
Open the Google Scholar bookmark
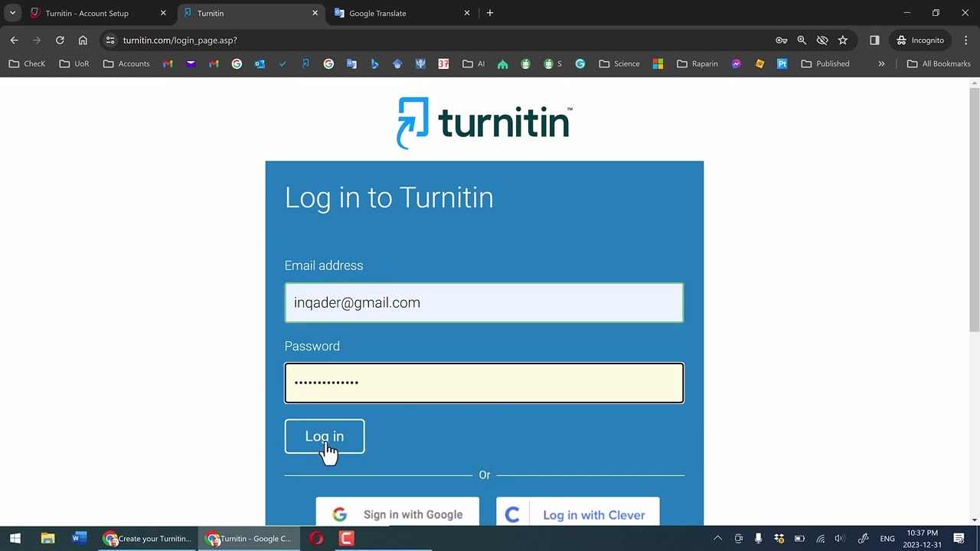pyautogui.click(x=397, y=64)
